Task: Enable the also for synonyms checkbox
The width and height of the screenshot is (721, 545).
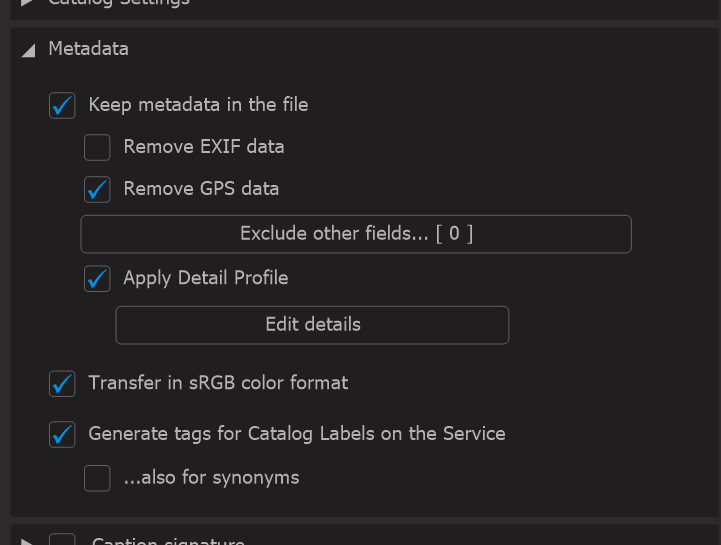Action: 97,478
